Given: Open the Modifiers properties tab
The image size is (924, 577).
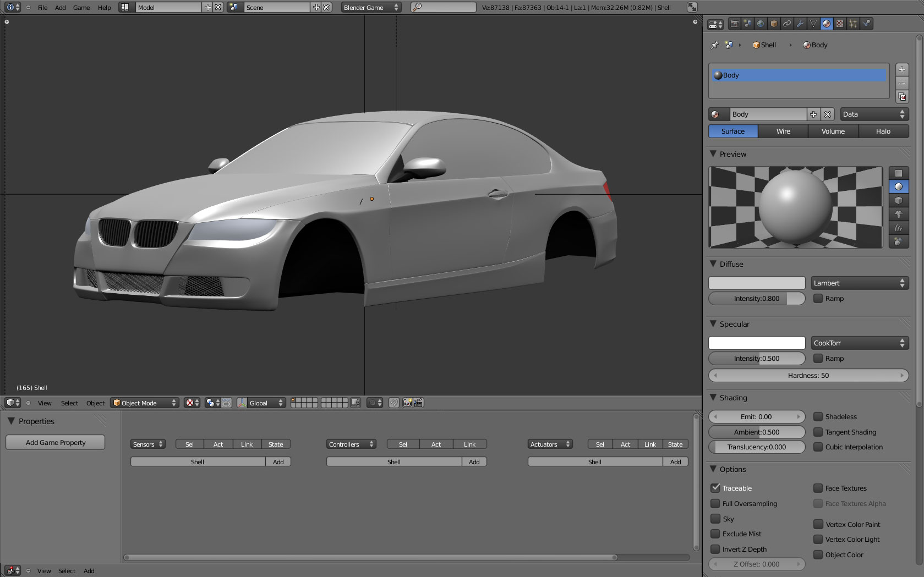Looking at the screenshot, I should point(800,24).
